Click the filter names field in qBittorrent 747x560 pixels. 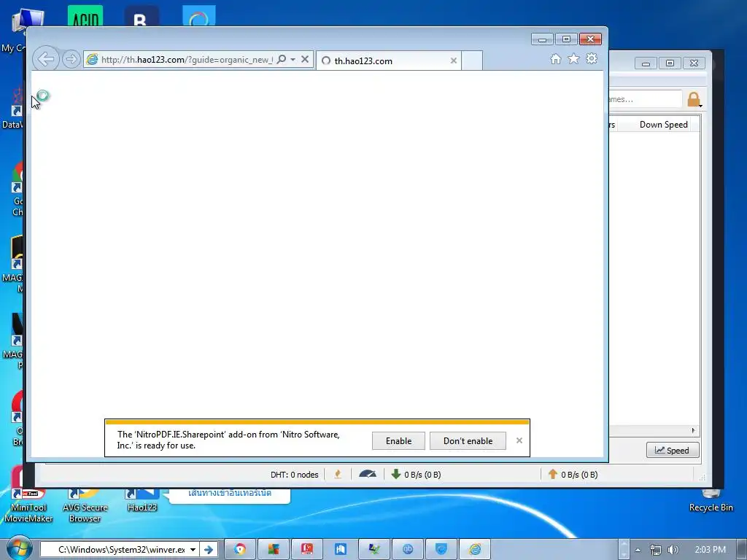tap(645, 99)
